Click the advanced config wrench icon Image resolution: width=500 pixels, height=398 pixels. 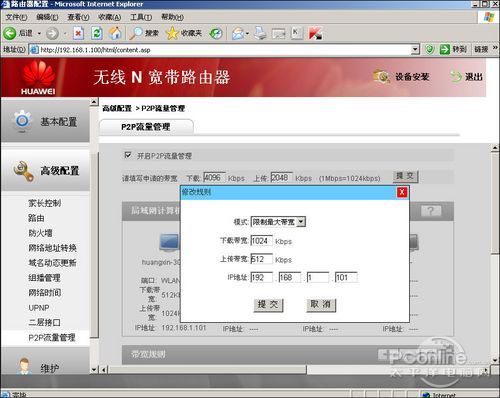(x=23, y=171)
